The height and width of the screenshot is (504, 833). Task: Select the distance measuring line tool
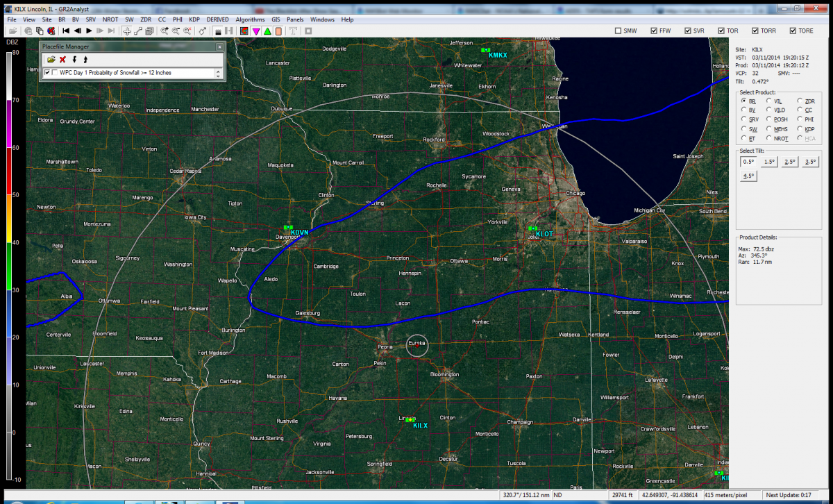138,31
